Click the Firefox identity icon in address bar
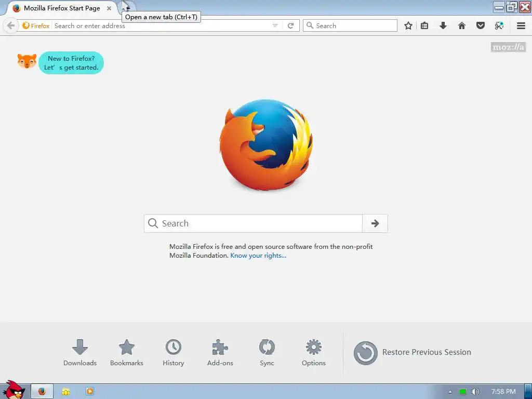 36,26
